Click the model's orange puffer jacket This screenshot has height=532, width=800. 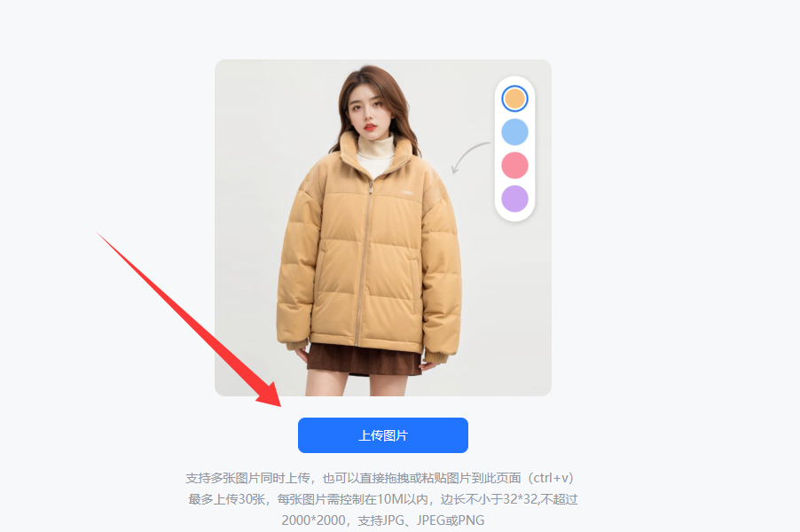tap(368, 250)
